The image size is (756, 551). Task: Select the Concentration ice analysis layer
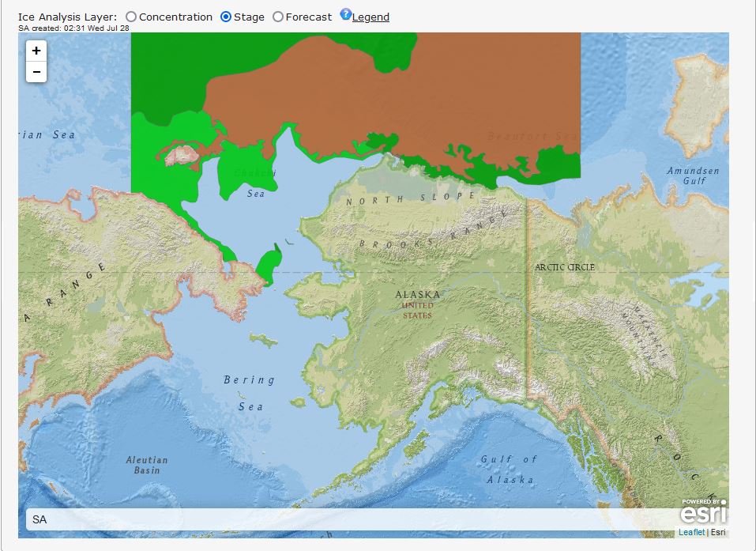pos(131,17)
